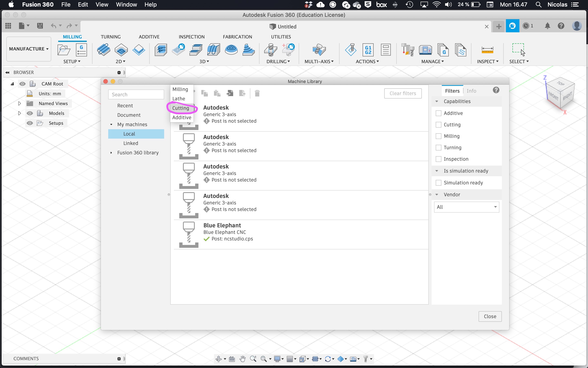The height and width of the screenshot is (368, 588).
Task: Open the Tool Library icon
Action: tap(408, 50)
